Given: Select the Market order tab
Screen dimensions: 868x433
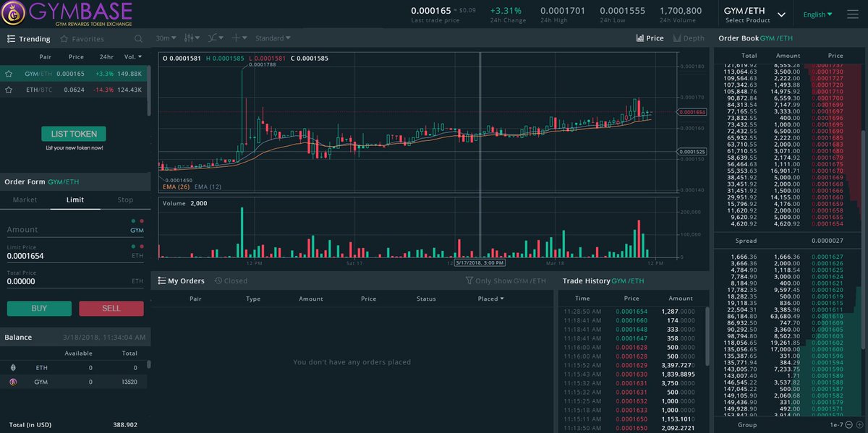Looking at the screenshot, I should point(25,200).
